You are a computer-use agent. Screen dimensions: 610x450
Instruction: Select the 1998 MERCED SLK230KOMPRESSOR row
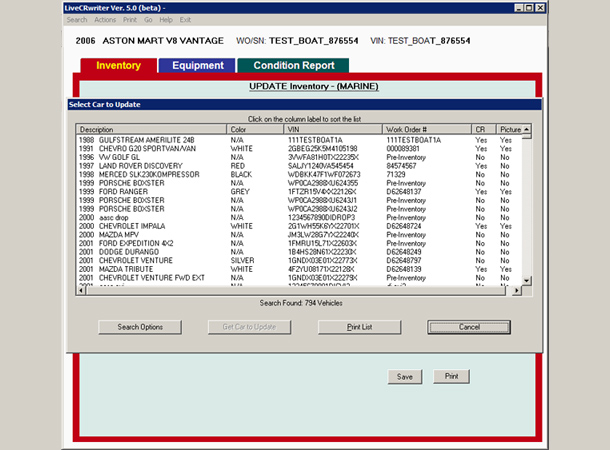click(x=299, y=174)
